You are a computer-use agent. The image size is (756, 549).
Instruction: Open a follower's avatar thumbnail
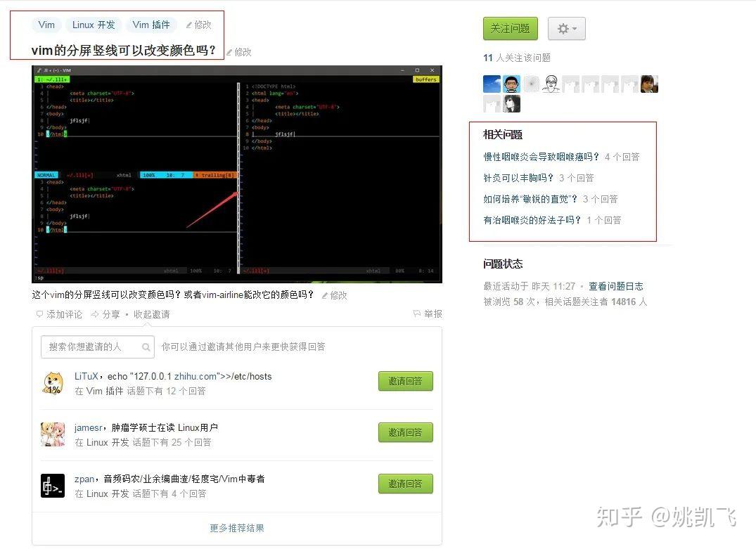492,83
